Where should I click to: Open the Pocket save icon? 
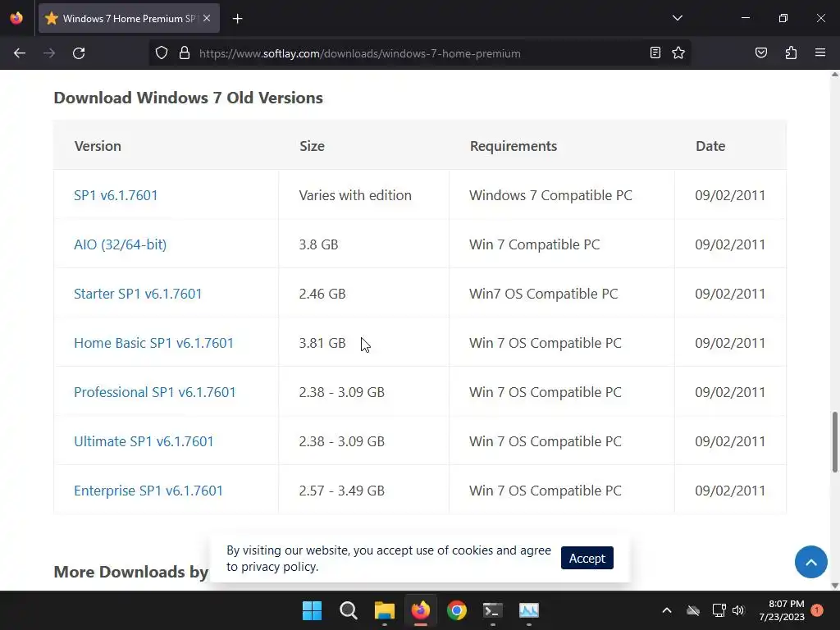pos(760,52)
